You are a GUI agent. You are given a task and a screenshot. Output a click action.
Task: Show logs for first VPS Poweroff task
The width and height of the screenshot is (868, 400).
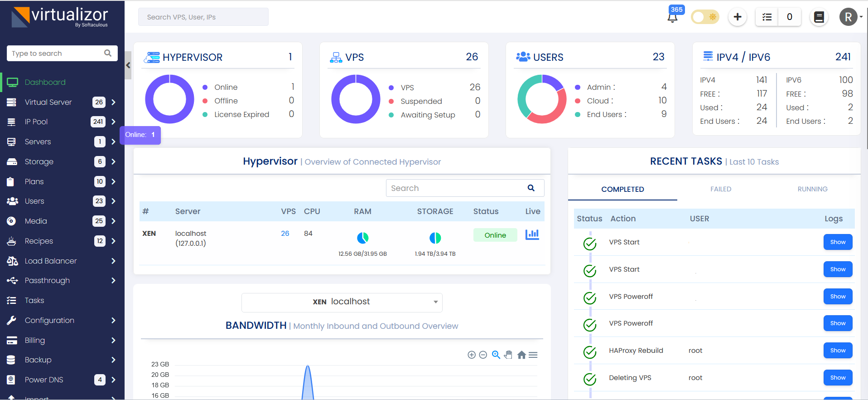[x=838, y=297]
